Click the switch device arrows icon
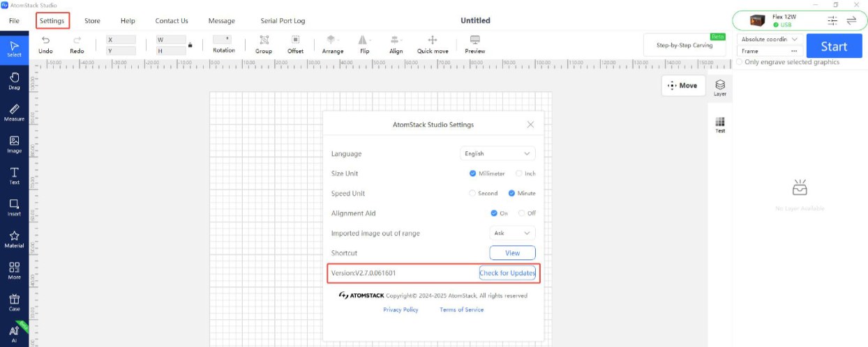 (851, 21)
